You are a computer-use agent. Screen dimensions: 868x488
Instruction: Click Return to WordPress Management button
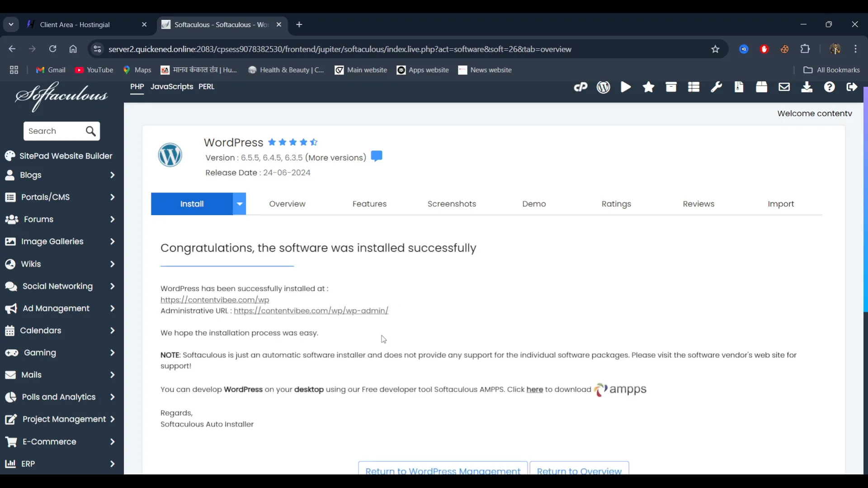(x=443, y=468)
